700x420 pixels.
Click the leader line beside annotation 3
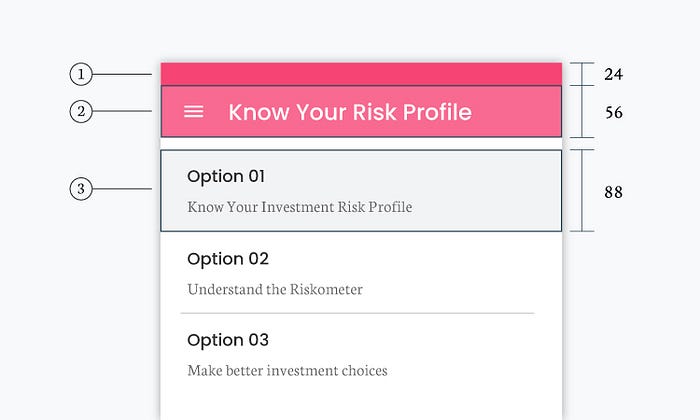pos(122,188)
